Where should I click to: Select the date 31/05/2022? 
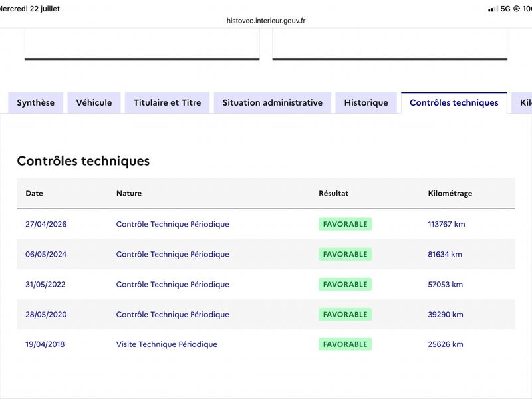45,285
